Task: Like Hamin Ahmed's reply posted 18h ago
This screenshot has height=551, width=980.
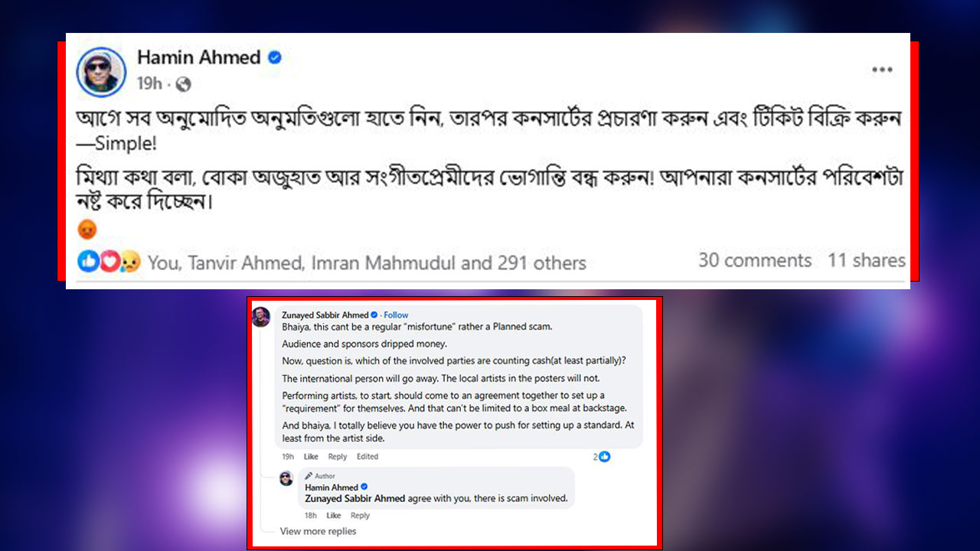Action: coord(334,516)
